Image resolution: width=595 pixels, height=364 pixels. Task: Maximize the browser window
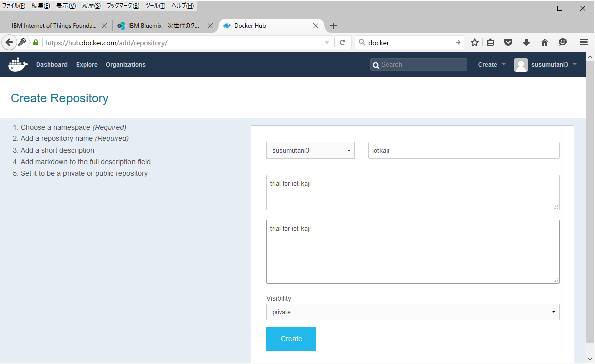point(559,8)
